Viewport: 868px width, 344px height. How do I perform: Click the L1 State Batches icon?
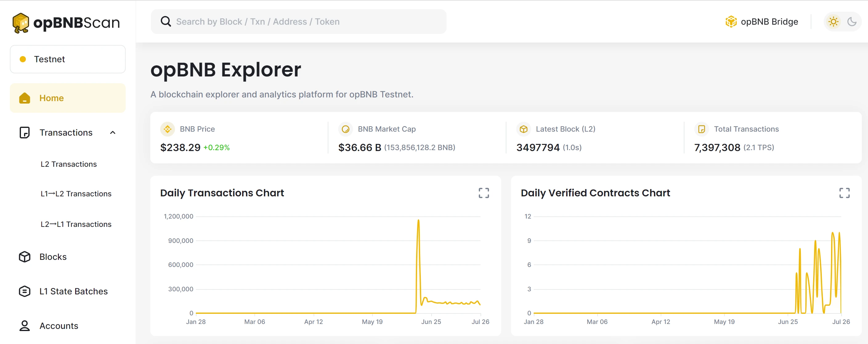point(25,291)
